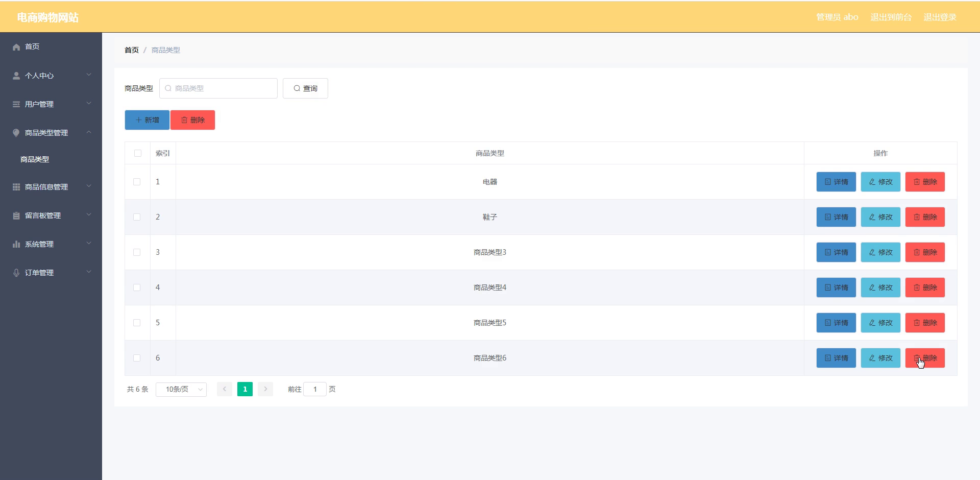
Task: Click the document icon in 详情 for 鞋子
Action: coord(828,217)
